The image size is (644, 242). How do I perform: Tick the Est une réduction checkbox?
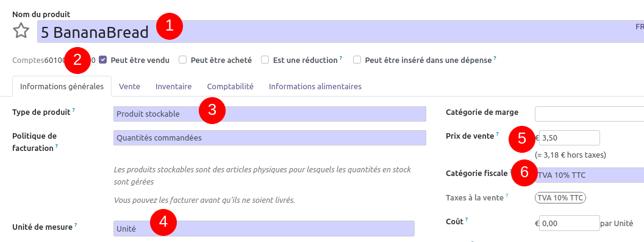[x=265, y=60]
